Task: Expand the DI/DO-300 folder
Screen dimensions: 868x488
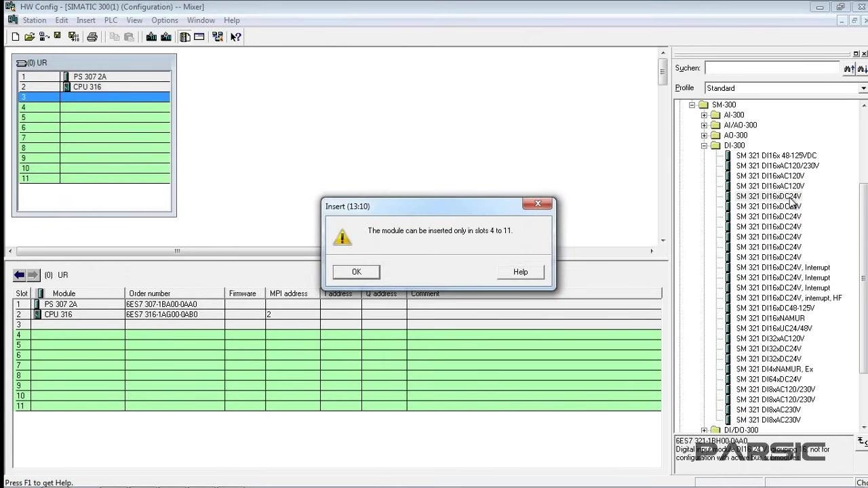Action: [704, 430]
